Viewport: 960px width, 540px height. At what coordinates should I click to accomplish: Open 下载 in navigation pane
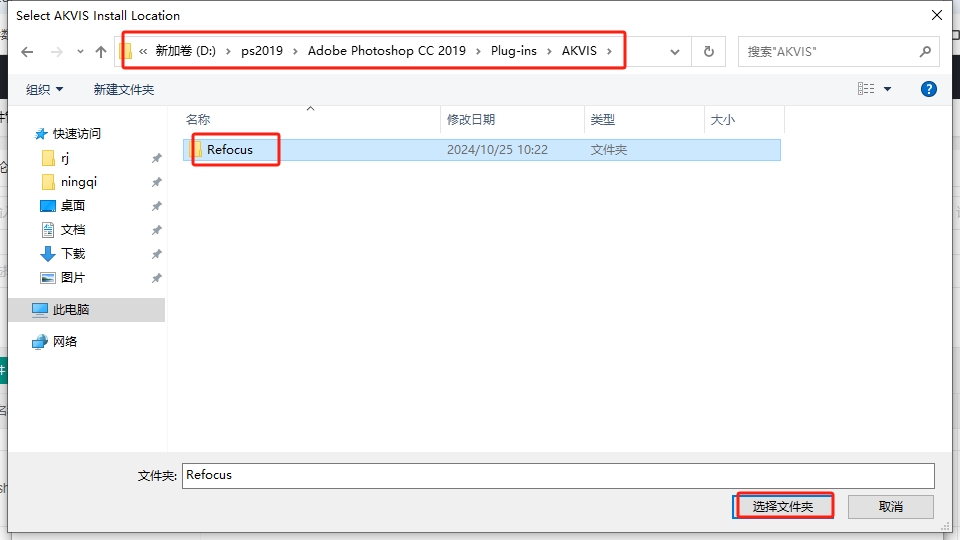pyautogui.click(x=73, y=253)
